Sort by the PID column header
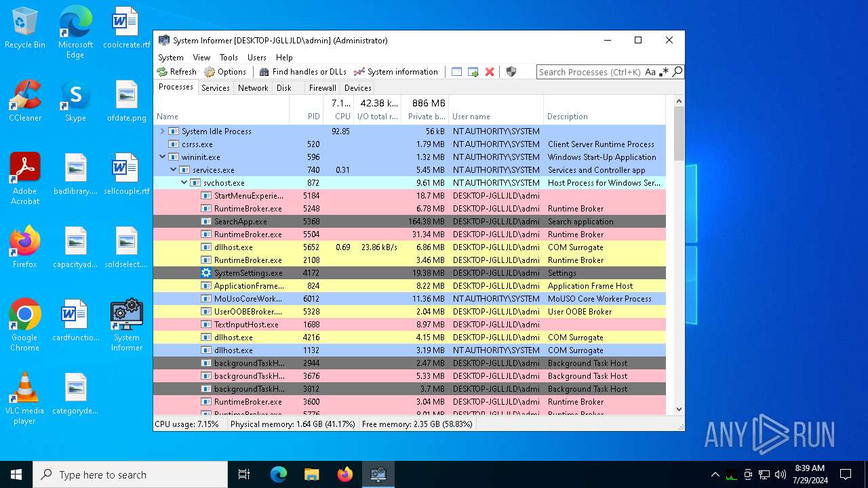Screen dimensions: 868x488 coord(307,110)
